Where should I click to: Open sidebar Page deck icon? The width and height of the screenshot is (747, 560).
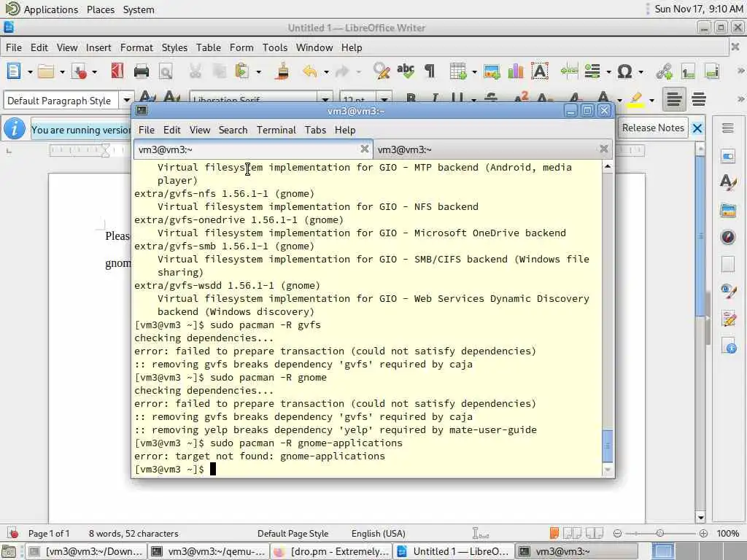tap(728, 264)
